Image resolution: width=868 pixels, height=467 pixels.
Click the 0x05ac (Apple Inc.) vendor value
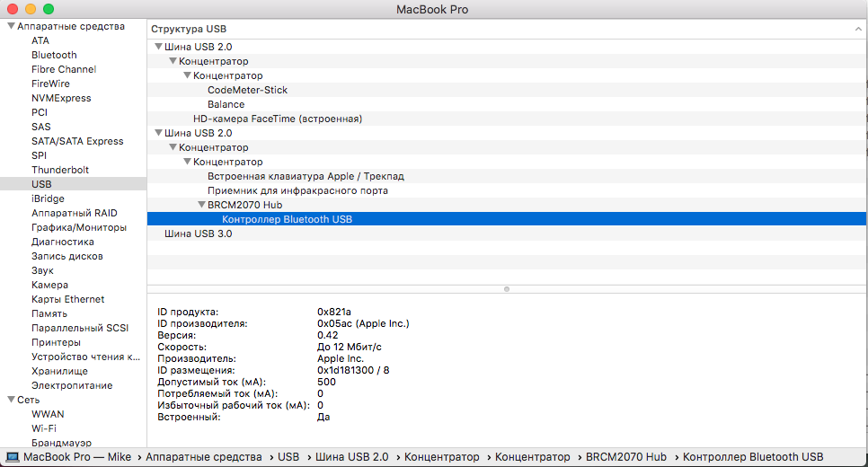tap(363, 323)
